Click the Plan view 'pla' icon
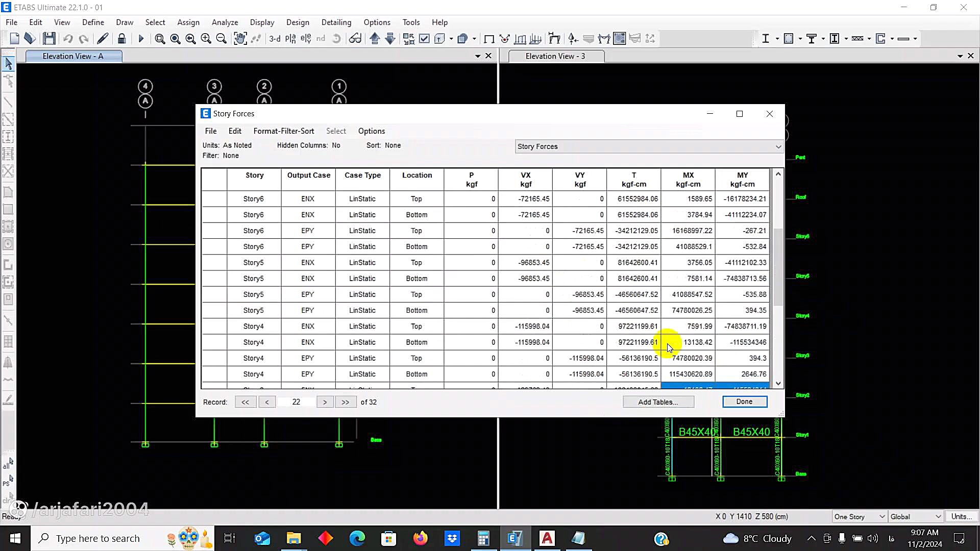Image resolution: width=980 pixels, height=551 pixels. (290, 39)
